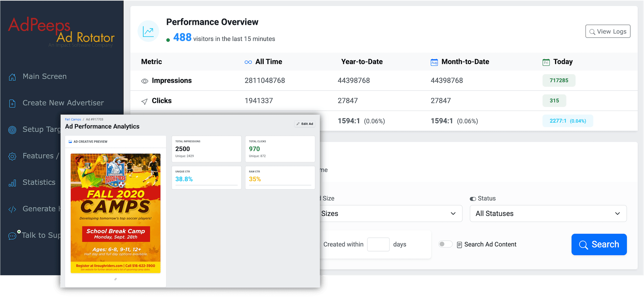Open Features menu item in sidebar
This screenshot has height=298, width=644.
pyautogui.click(x=41, y=156)
